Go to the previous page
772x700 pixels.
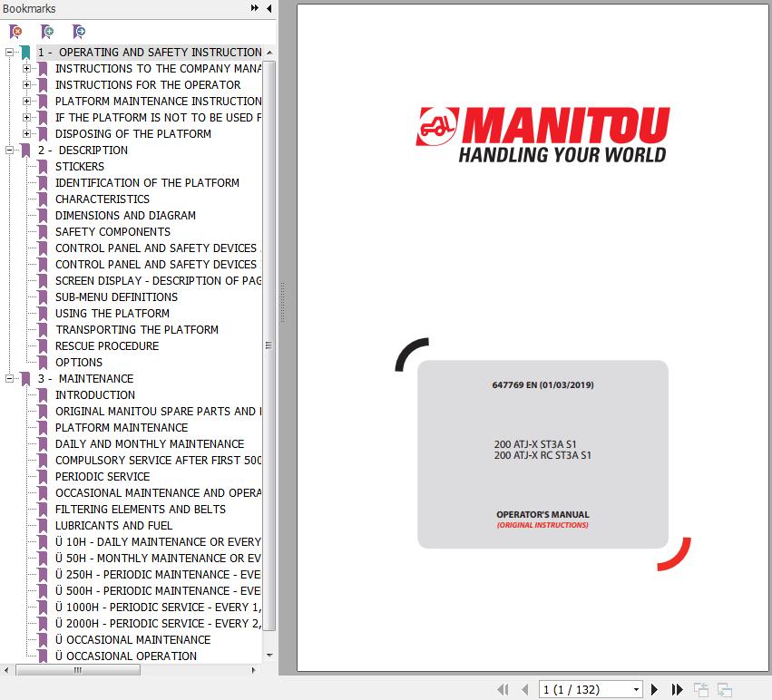(x=525, y=689)
